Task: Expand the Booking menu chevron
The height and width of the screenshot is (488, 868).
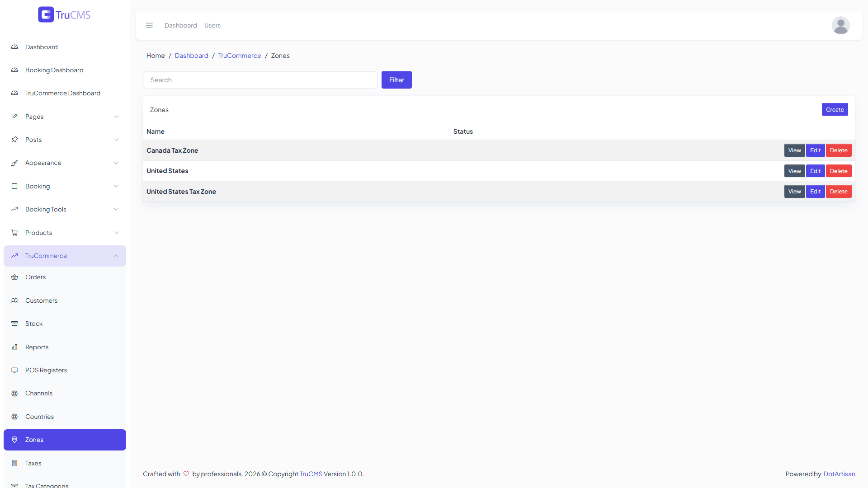Action: [116, 186]
